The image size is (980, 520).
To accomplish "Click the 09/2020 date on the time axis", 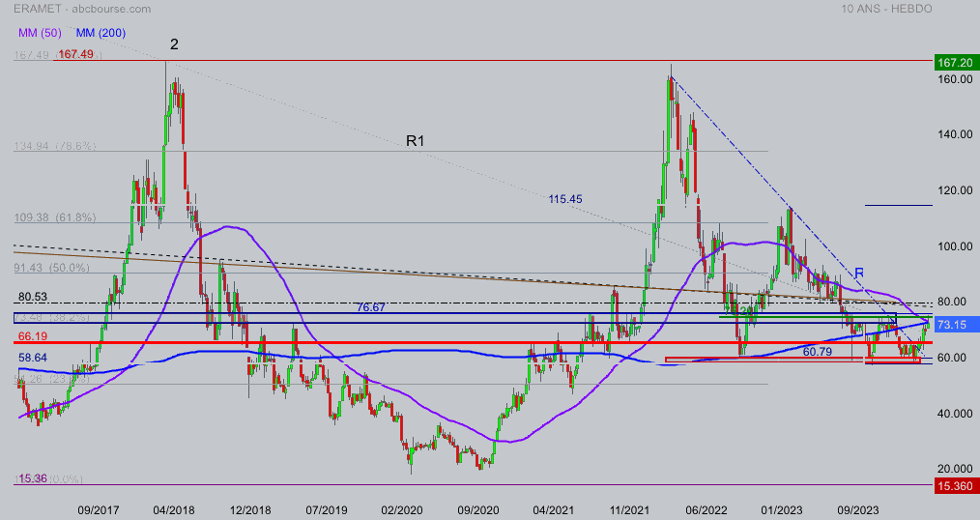I will (x=478, y=510).
